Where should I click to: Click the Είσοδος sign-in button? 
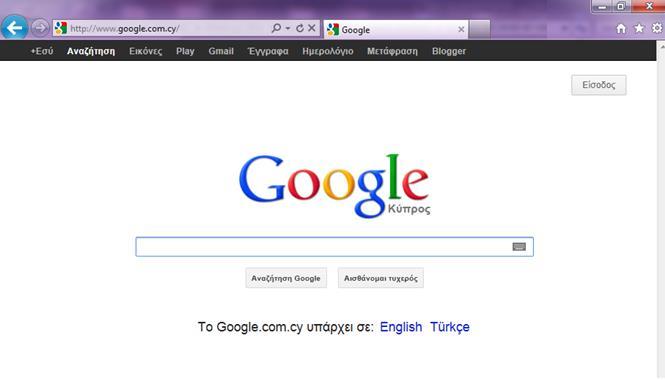tap(598, 85)
